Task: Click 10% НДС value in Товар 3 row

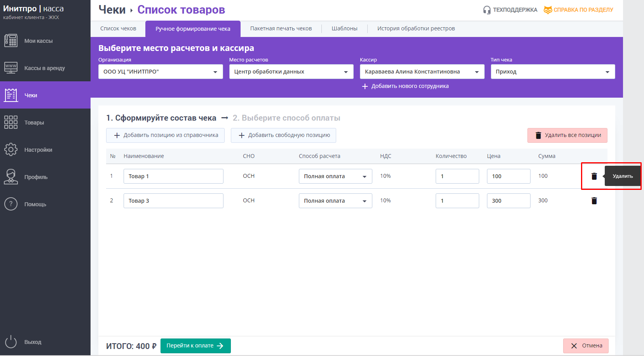Action: point(386,200)
